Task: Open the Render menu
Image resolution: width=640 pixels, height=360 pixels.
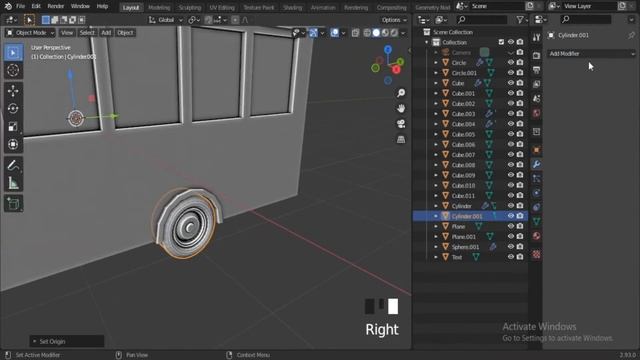Action: pos(56,7)
